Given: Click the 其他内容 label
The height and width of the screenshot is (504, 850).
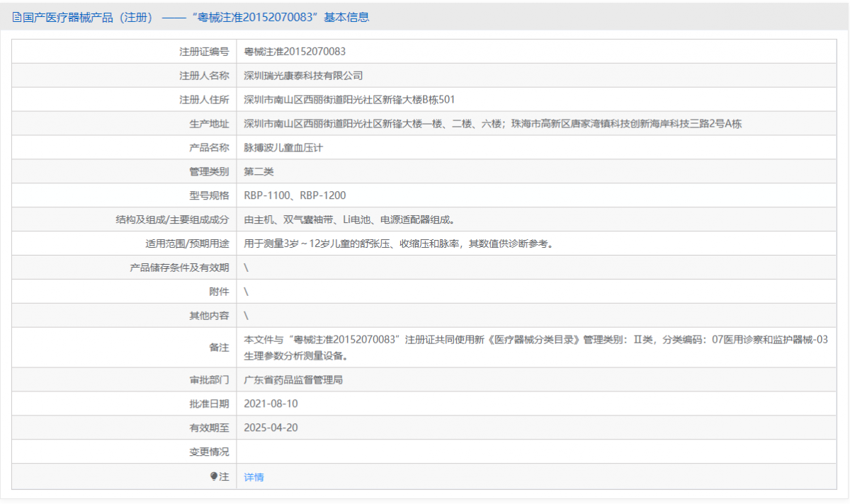Looking at the screenshot, I should pos(210,316).
